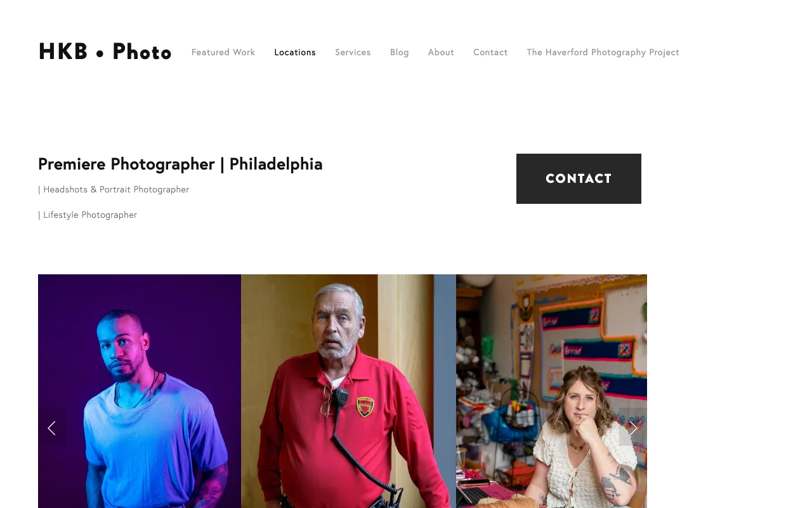Go to the Services page
Screen dimensions: 812x508
(x=353, y=52)
